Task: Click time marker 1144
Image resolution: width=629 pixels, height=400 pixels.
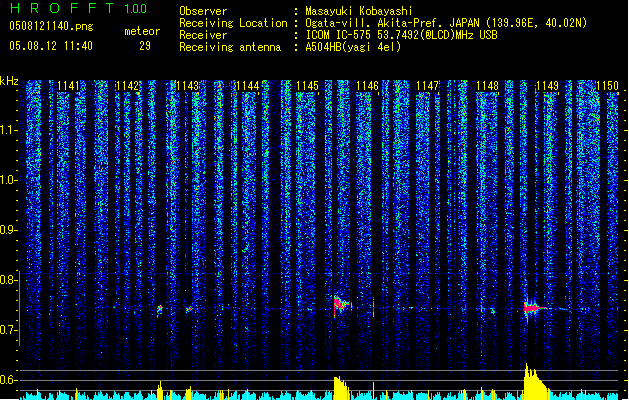Action: [248, 86]
